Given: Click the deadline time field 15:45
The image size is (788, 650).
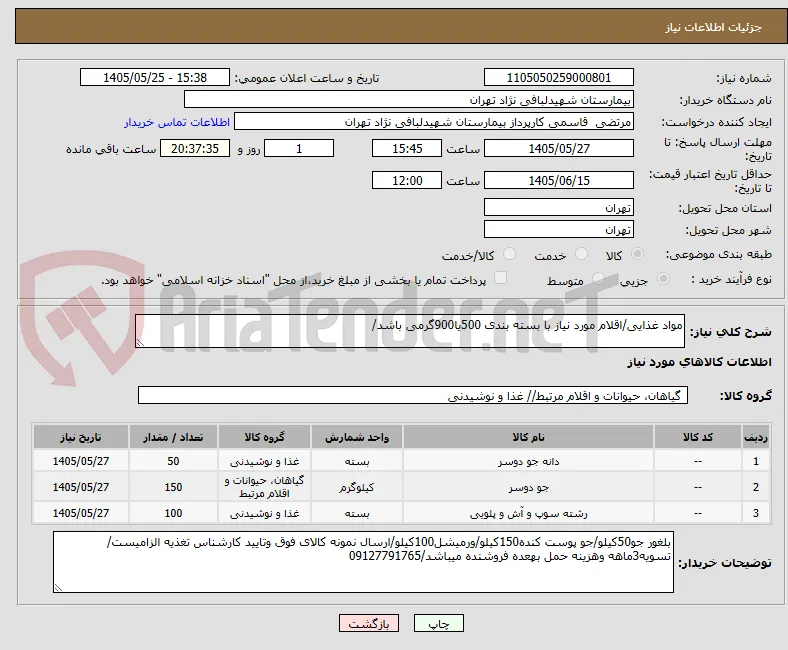Looking at the screenshot, I should [x=407, y=148].
